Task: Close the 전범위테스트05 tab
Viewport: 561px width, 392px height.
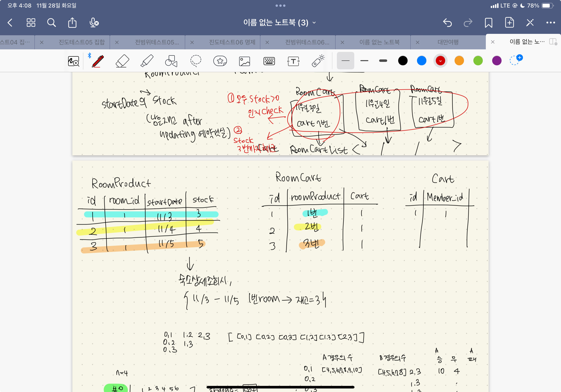Action: coord(117,42)
